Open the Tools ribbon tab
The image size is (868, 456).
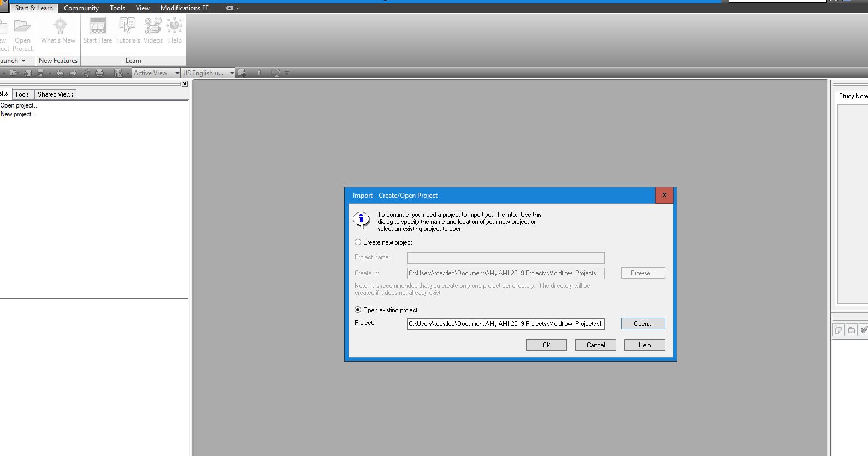click(x=117, y=8)
